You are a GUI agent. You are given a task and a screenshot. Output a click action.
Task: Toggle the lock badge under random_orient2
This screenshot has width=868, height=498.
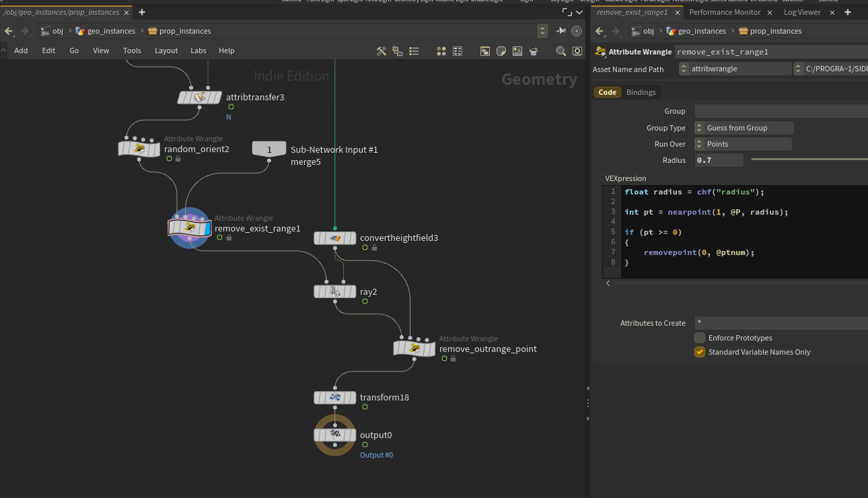click(x=178, y=159)
